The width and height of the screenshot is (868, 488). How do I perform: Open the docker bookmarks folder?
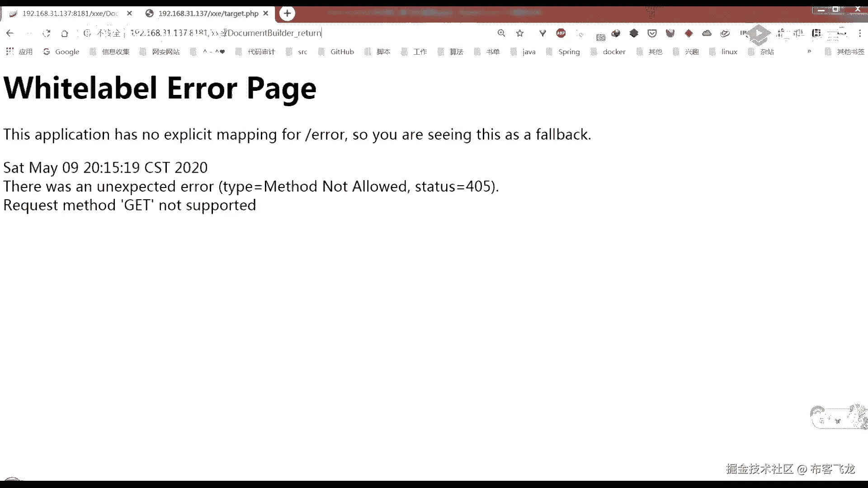609,52
